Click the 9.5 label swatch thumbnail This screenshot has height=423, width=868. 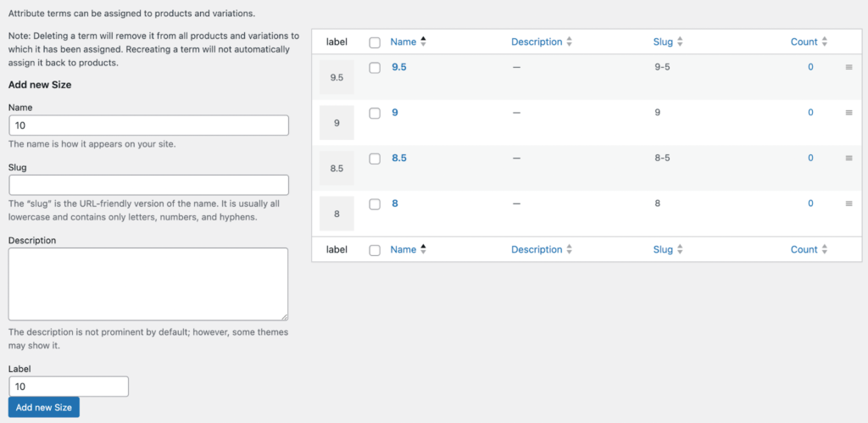point(337,78)
